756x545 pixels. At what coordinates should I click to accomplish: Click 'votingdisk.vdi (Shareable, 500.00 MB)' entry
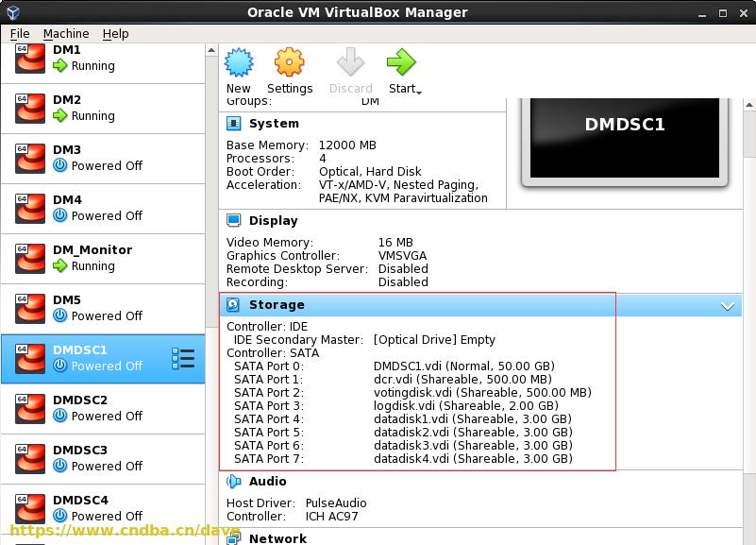482,393
